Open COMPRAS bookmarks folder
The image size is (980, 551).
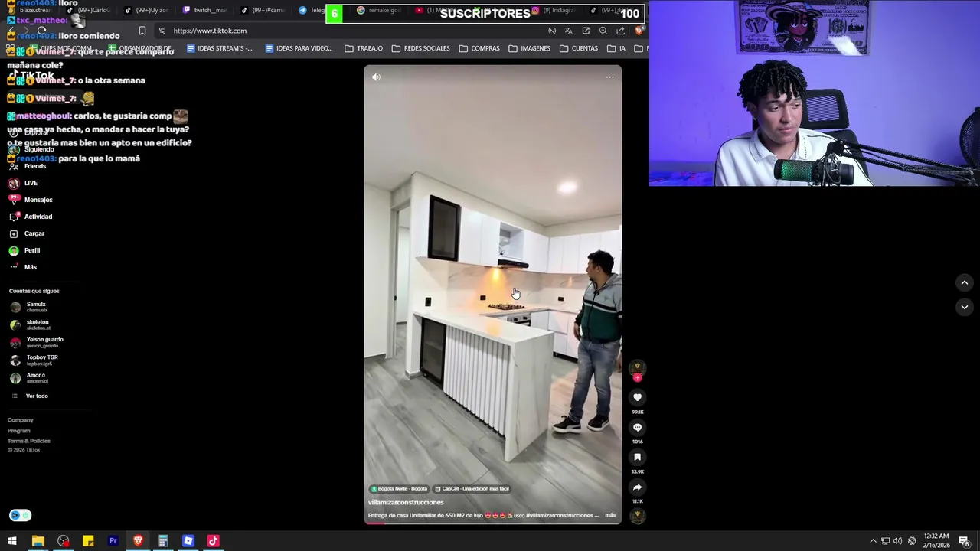pyautogui.click(x=479, y=48)
